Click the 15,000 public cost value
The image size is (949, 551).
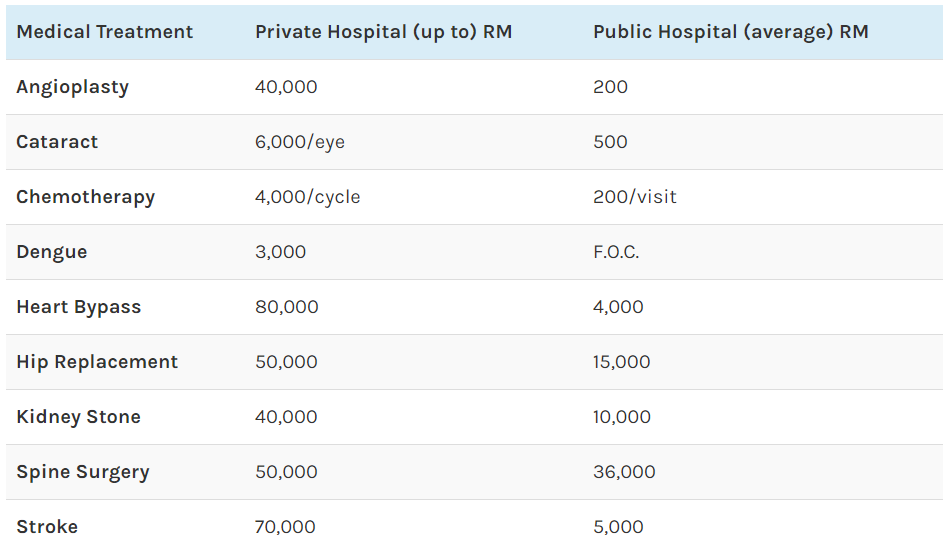(621, 362)
